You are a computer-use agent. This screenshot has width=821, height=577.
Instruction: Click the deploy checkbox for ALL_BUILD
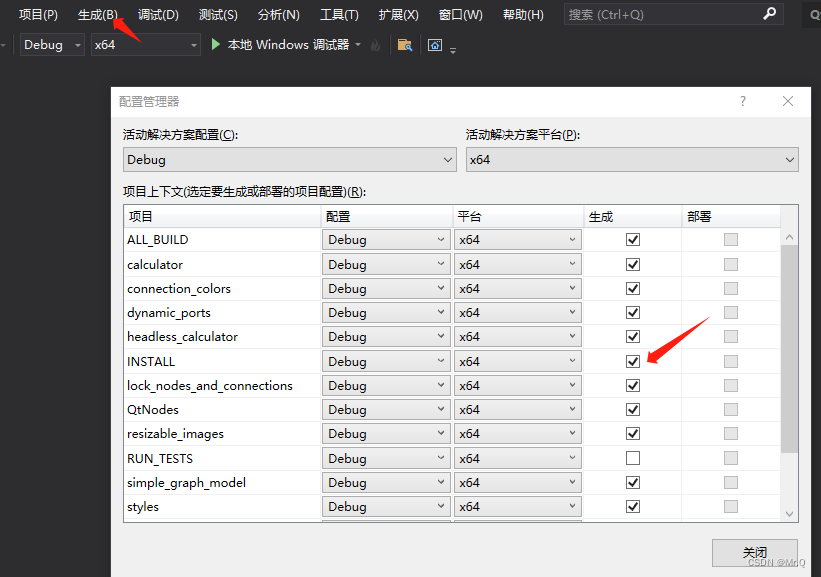pos(730,240)
